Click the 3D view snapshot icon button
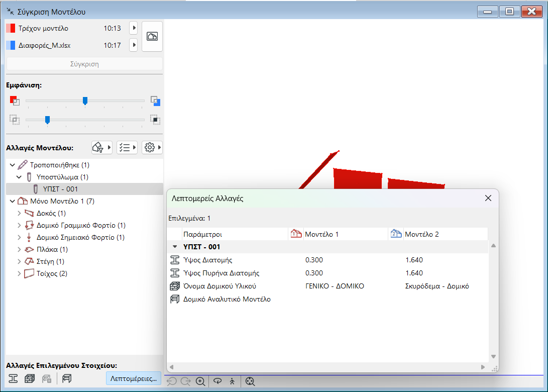 [152, 36]
